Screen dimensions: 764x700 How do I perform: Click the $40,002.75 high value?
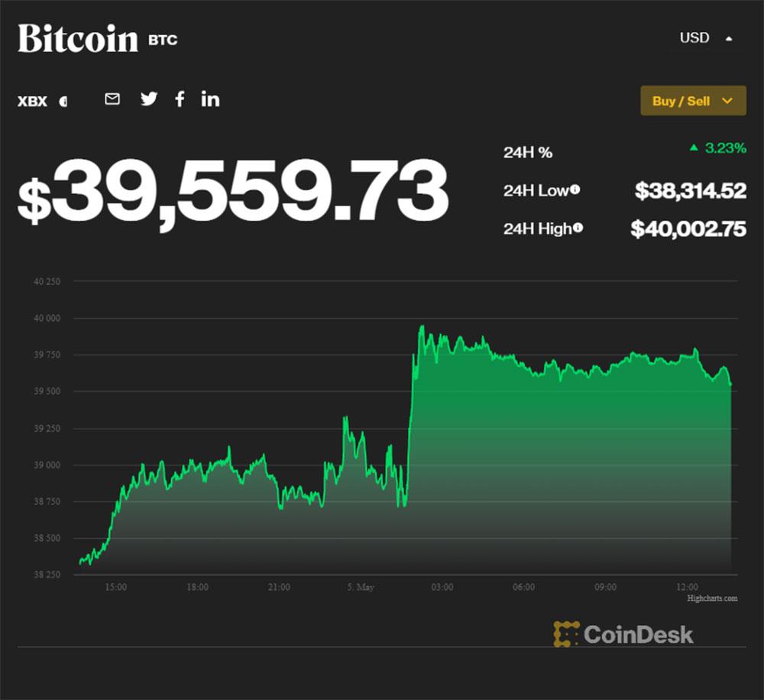[x=688, y=228]
